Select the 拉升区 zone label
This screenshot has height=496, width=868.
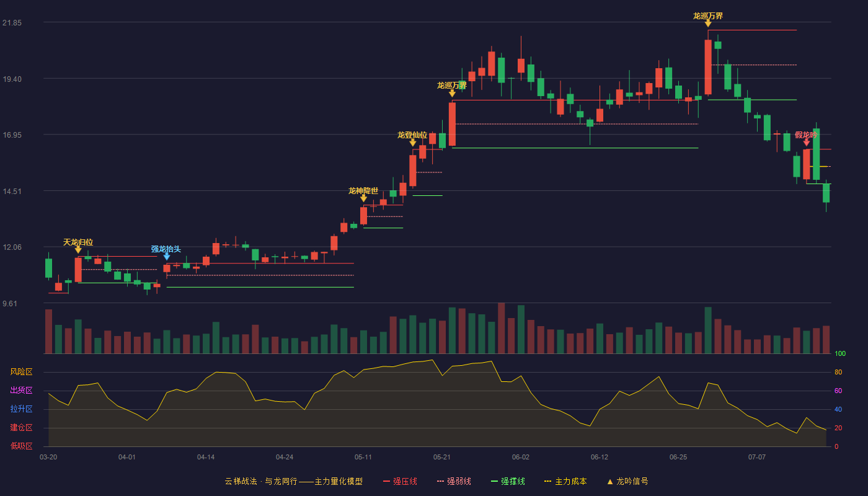(x=22, y=409)
